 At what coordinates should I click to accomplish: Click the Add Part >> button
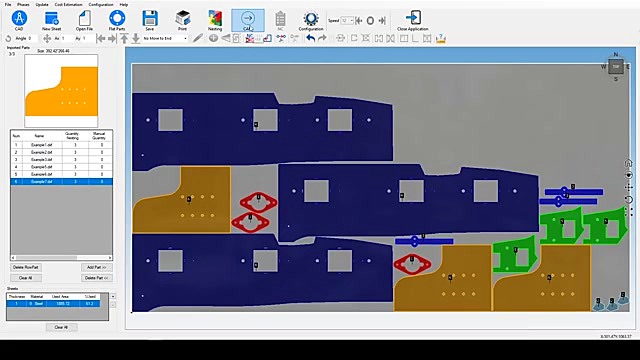[x=97, y=267]
